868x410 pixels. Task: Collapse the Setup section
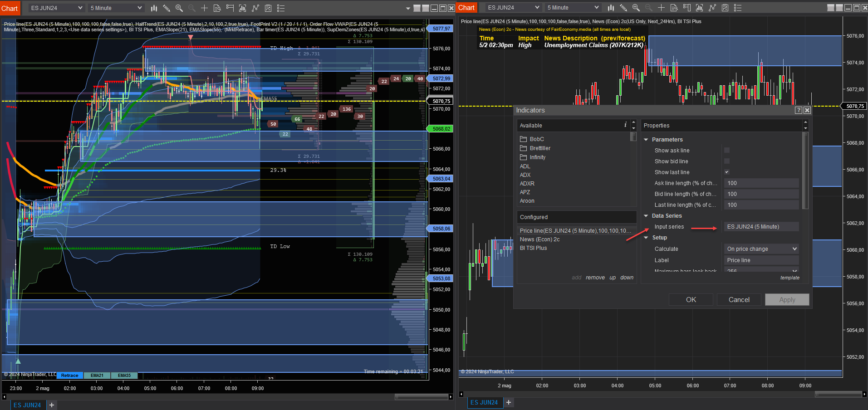point(646,238)
